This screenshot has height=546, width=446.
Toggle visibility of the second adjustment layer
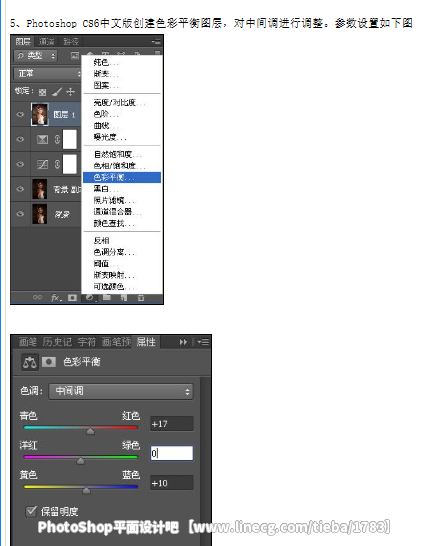coord(20,164)
